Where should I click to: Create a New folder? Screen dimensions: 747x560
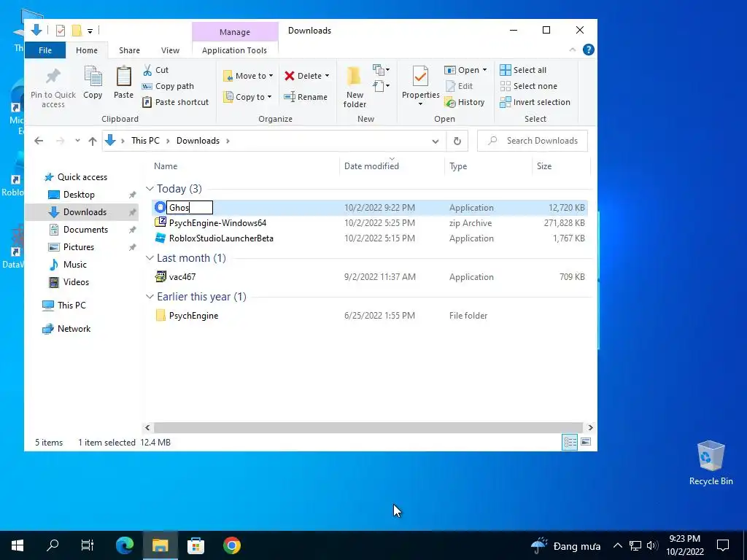click(355, 87)
